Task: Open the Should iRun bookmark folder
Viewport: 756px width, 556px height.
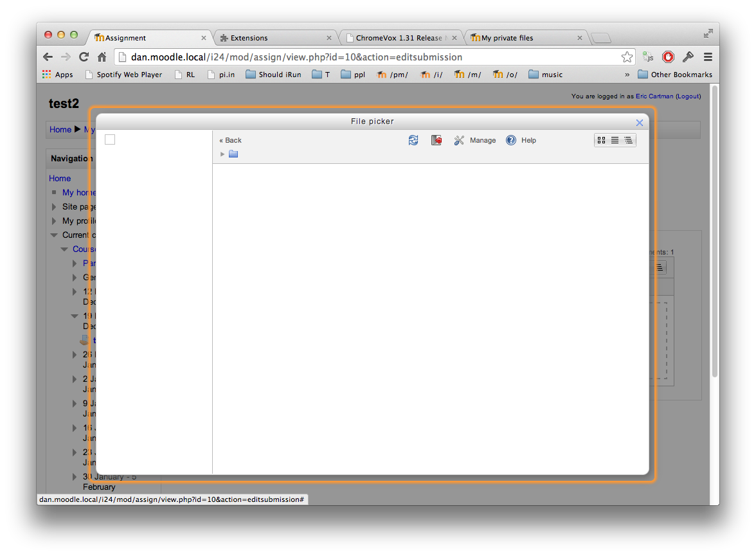Action: (x=273, y=75)
